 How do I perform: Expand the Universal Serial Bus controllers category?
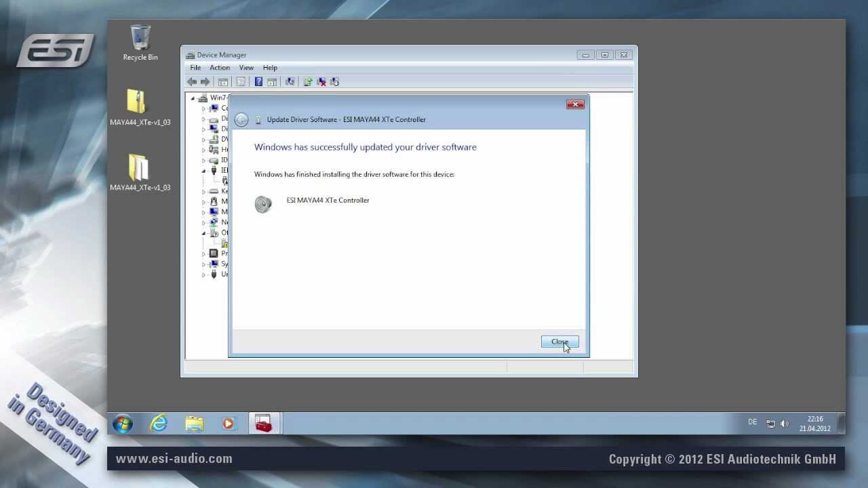coord(203,274)
